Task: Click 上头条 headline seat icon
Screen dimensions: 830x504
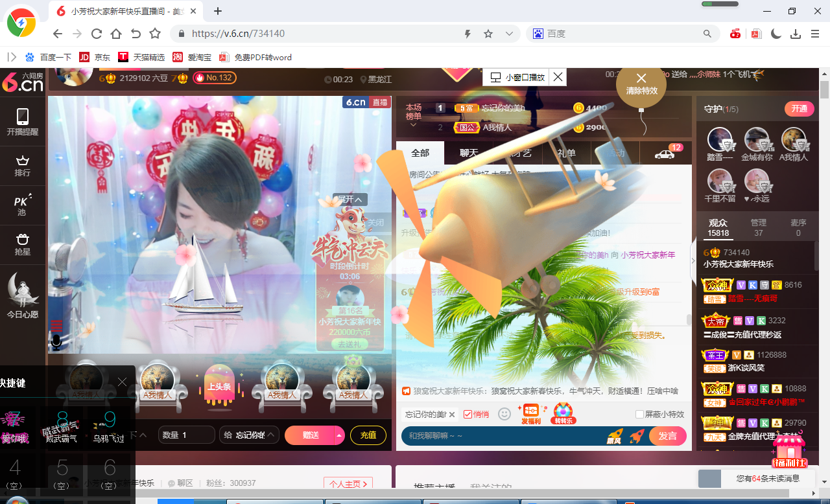Action: [219, 387]
